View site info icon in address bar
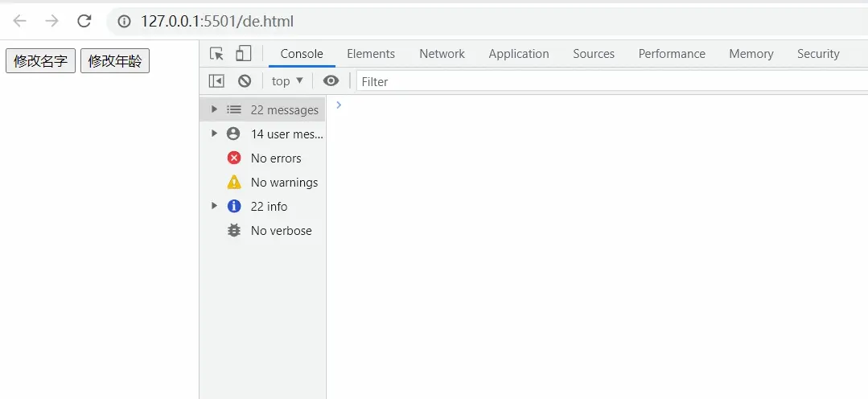Viewport: 868px width, 399px height. click(124, 22)
